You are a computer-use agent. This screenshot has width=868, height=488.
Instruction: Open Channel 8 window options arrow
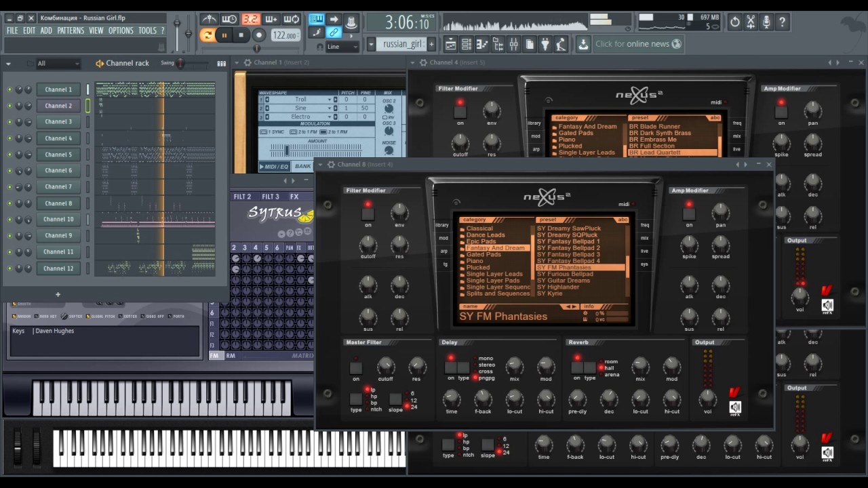pyautogui.click(x=321, y=164)
